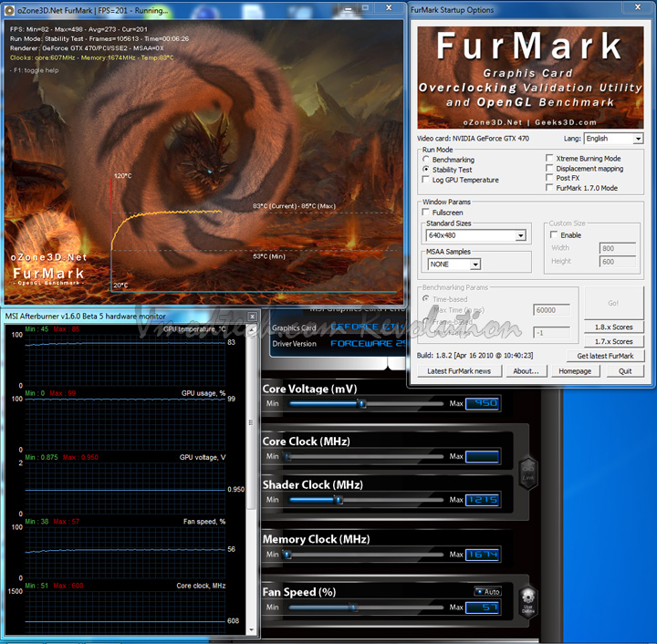Click 'F1: toggle help' text in FurMark
Screen dimensions: 657x644
(x=35, y=70)
